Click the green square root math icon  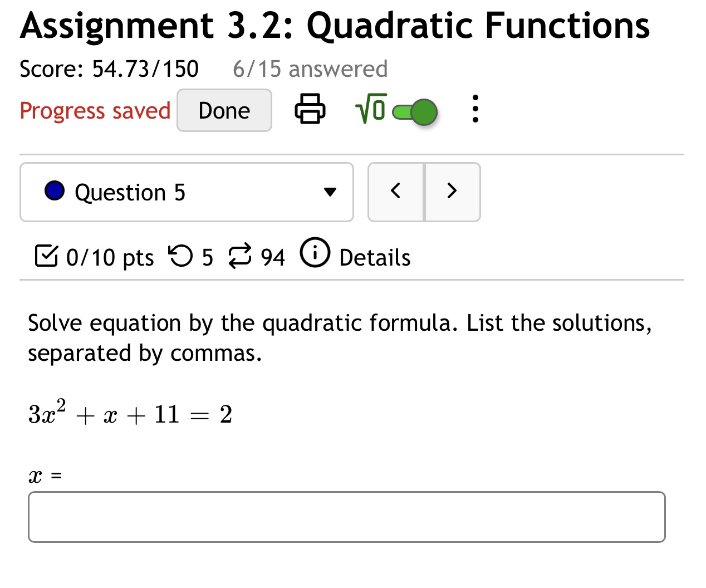point(370,109)
